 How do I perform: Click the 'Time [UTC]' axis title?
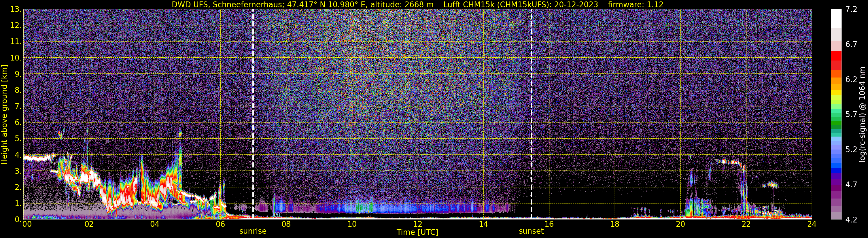coord(417,232)
